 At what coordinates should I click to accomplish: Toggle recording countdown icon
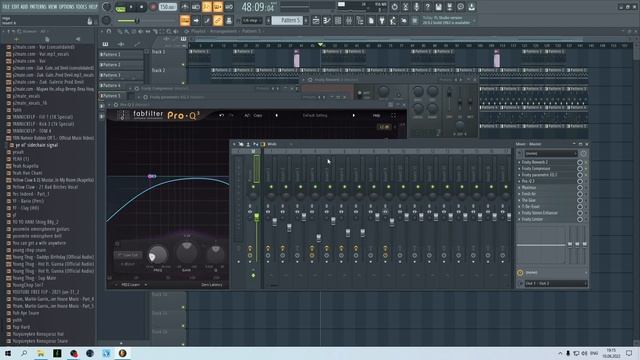coord(207,7)
